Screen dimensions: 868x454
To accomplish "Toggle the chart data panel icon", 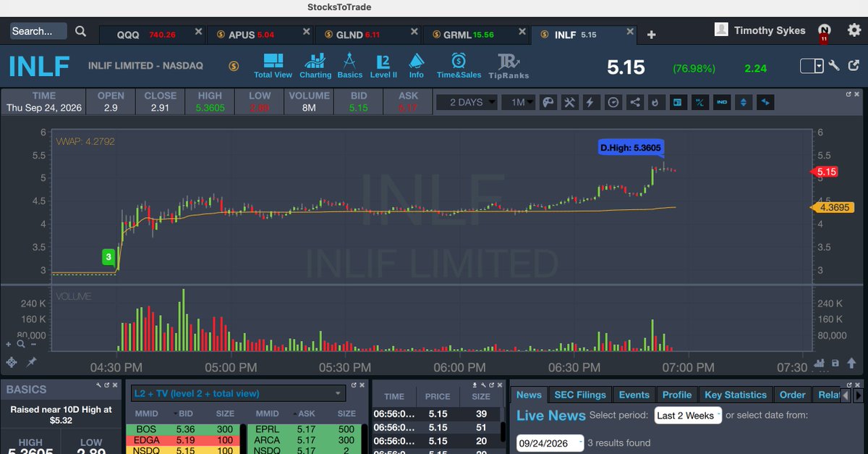I will [x=678, y=103].
